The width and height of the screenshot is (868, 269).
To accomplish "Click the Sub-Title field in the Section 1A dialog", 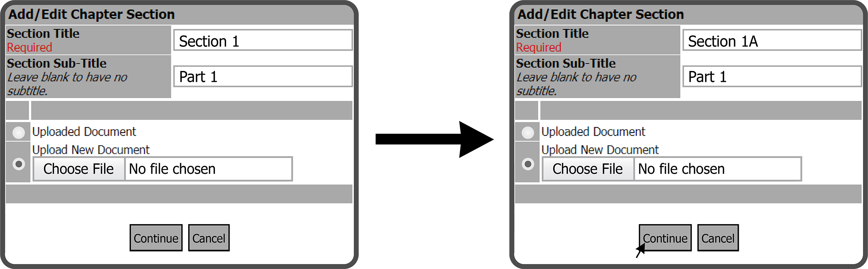I will click(x=772, y=77).
